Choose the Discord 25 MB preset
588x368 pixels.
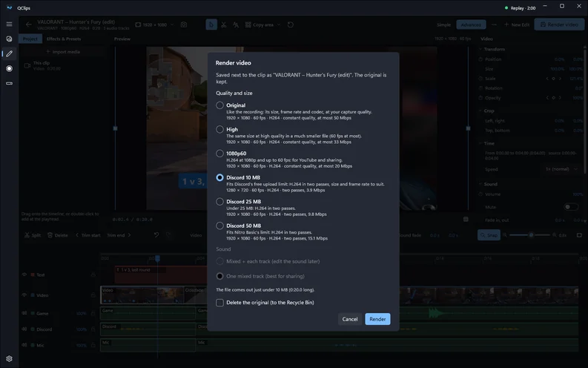pyautogui.click(x=219, y=202)
